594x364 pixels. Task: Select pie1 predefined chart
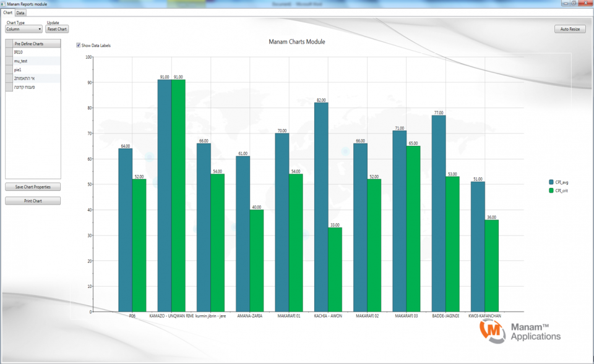[37, 70]
